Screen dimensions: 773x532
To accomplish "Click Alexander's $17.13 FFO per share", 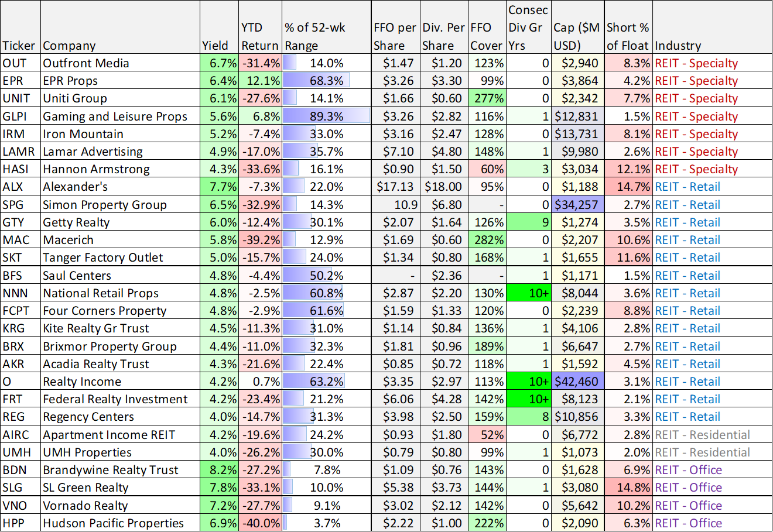I will click(395, 187).
